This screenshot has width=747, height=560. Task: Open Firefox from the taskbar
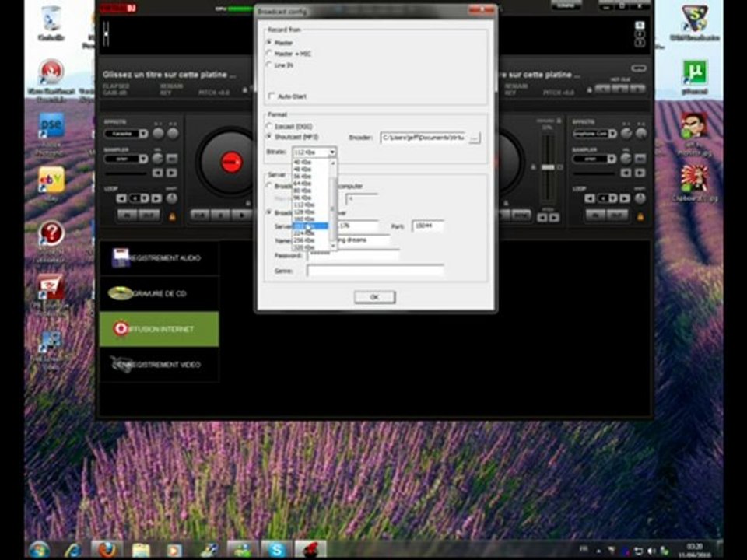[107, 550]
